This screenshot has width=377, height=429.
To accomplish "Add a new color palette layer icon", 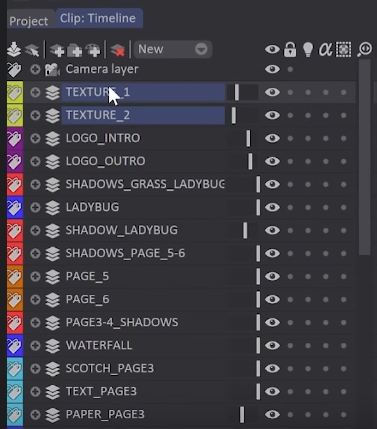I will tap(93, 50).
